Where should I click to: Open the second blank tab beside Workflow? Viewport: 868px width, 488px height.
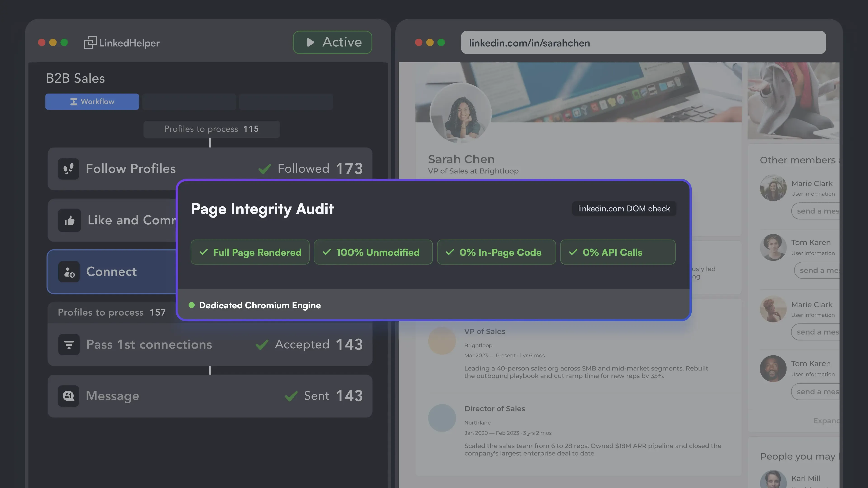pos(189,102)
